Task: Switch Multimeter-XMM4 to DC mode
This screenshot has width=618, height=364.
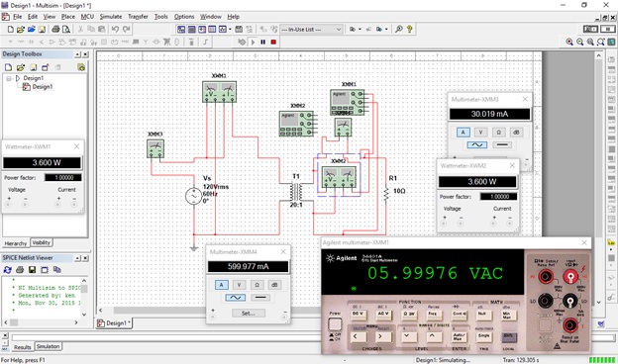Action: (x=260, y=298)
